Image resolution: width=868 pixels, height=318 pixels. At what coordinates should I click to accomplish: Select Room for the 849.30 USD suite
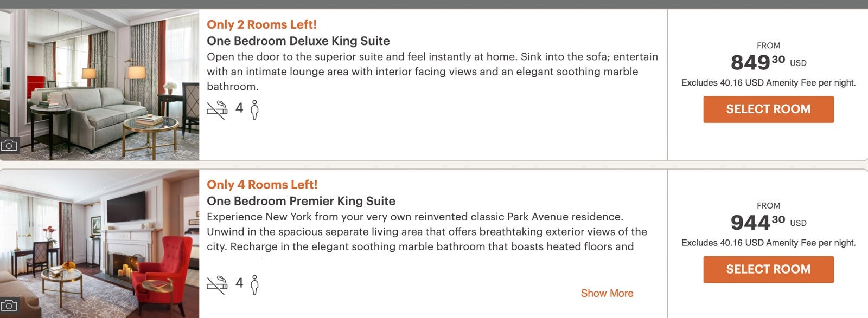[x=768, y=109]
